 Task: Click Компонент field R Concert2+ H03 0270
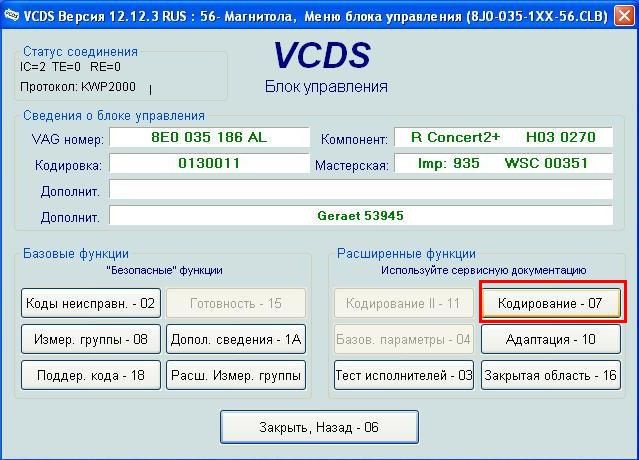tap(503, 137)
